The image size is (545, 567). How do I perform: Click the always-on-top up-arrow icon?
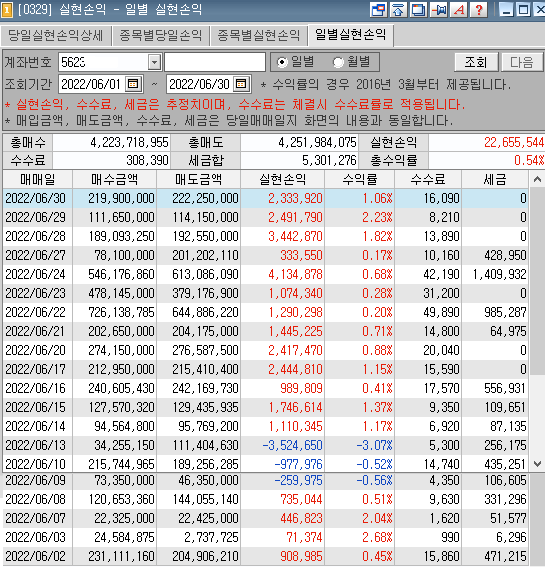coord(398,9)
